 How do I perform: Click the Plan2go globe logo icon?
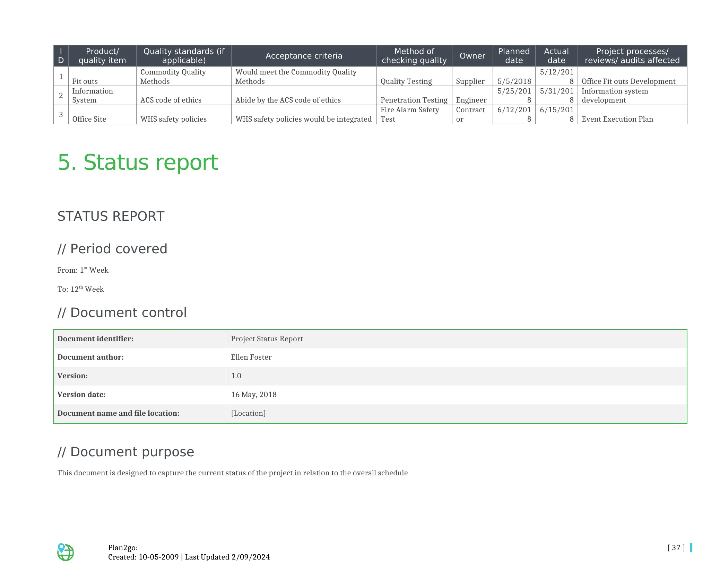click(x=65, y=552)
